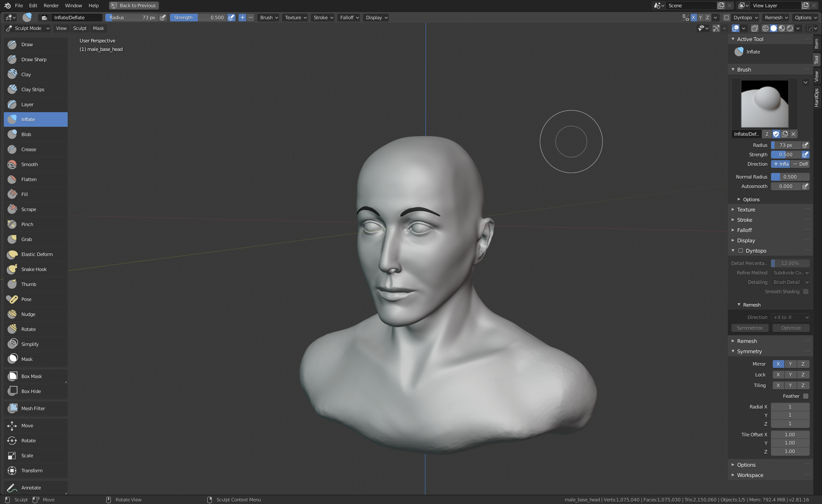Open the Stroke dropdown in header
The height and width of the screenshot is (504, 822).
coord(323,18)
